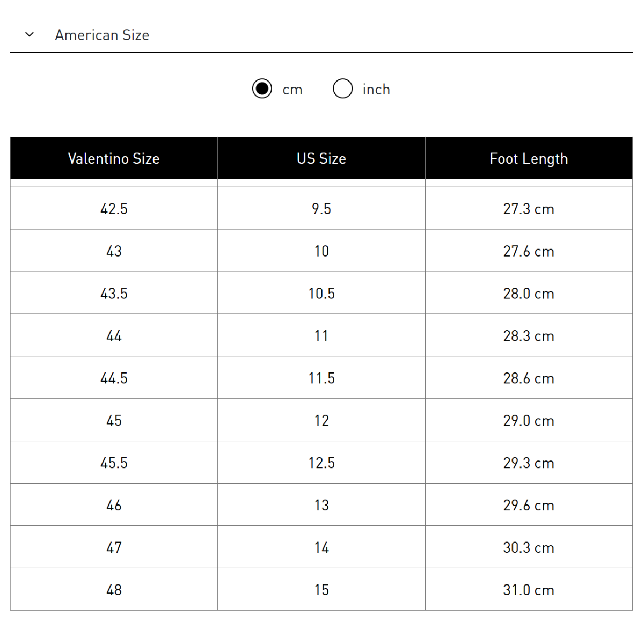Click the 30.3 cm foot length cell

[529, 547]
